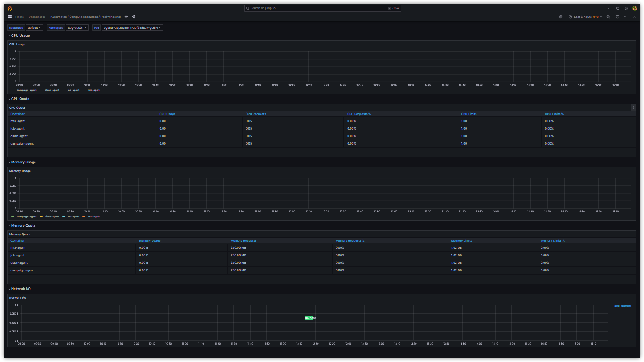This screenshot has width=644, height=362.
Task: Open the Grafana news feed icon
Action: [626, 8]
